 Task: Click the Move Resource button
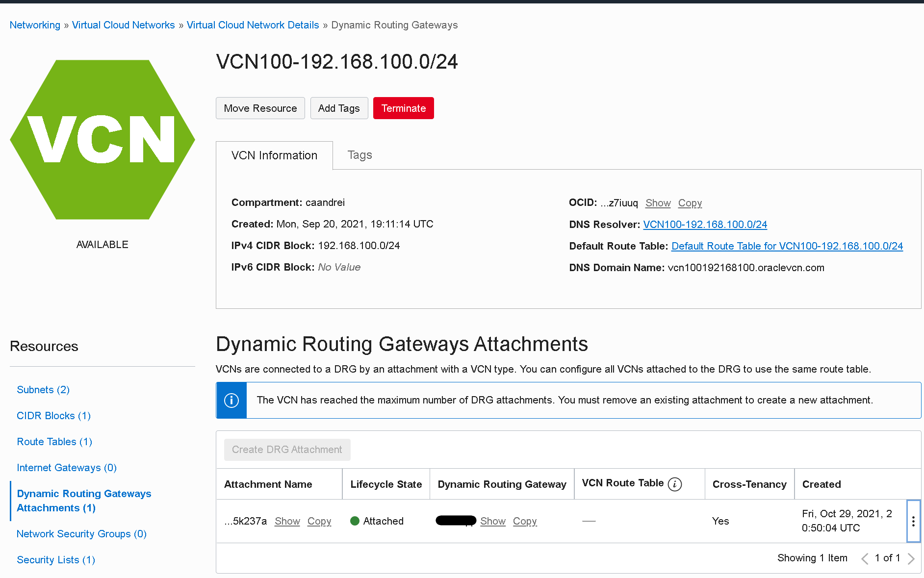260,108
